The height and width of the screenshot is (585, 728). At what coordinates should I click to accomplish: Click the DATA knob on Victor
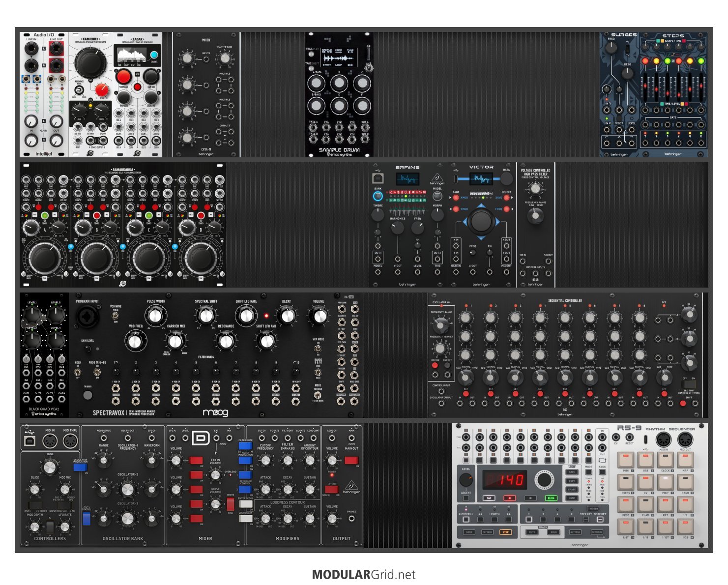coord(506,178)
